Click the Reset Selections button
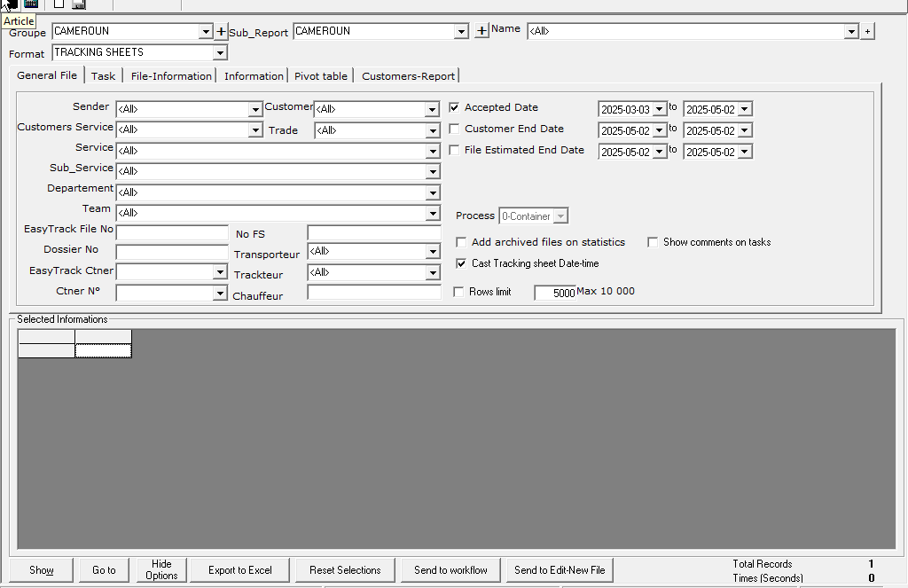Viewport: 908px width, 588px height. tap(345, 570)
